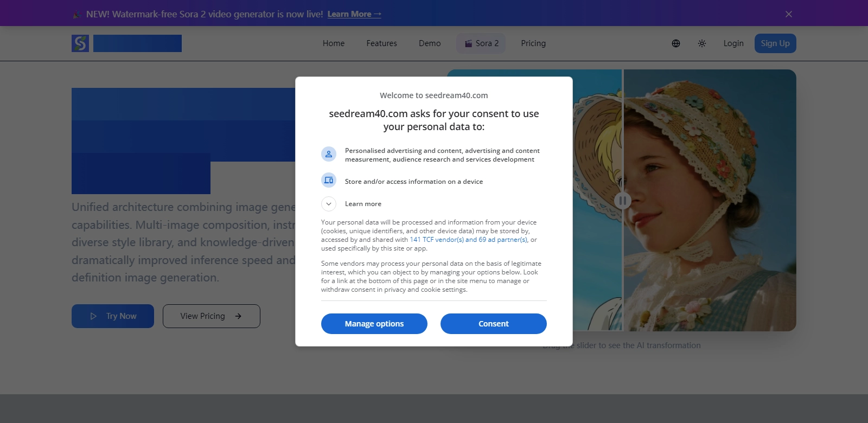Click the Sign Up button
Viewport: 868px width, 423px height.
click(775, 43)
